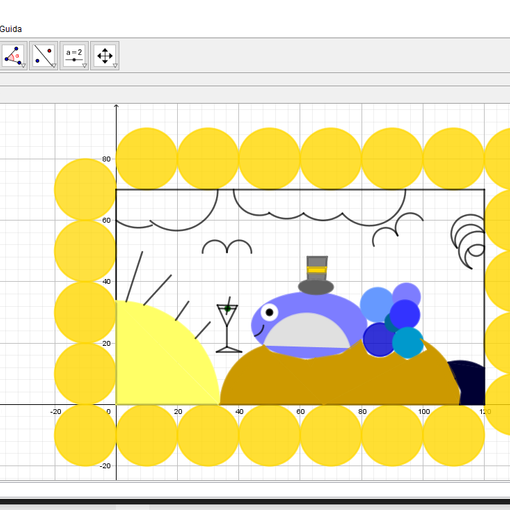The height and width of the screenshot is (510, 510).
Task: Select the Move Graphics View tool
Action: (105, 56)
